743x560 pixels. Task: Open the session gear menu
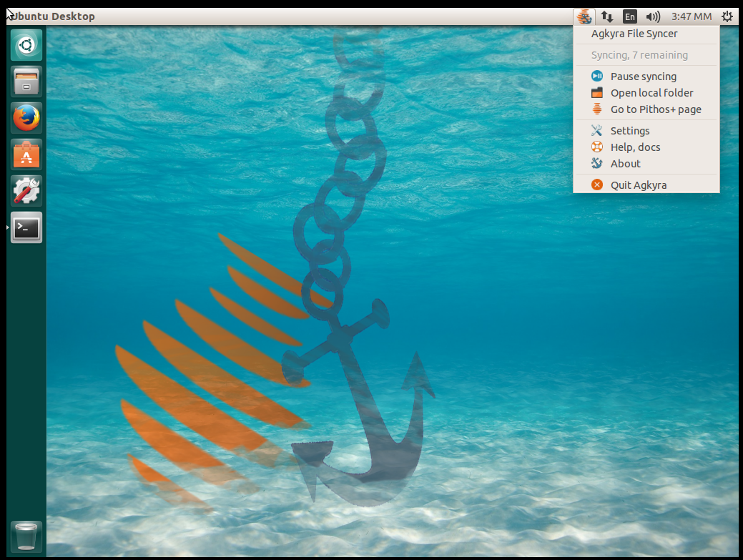727,16
